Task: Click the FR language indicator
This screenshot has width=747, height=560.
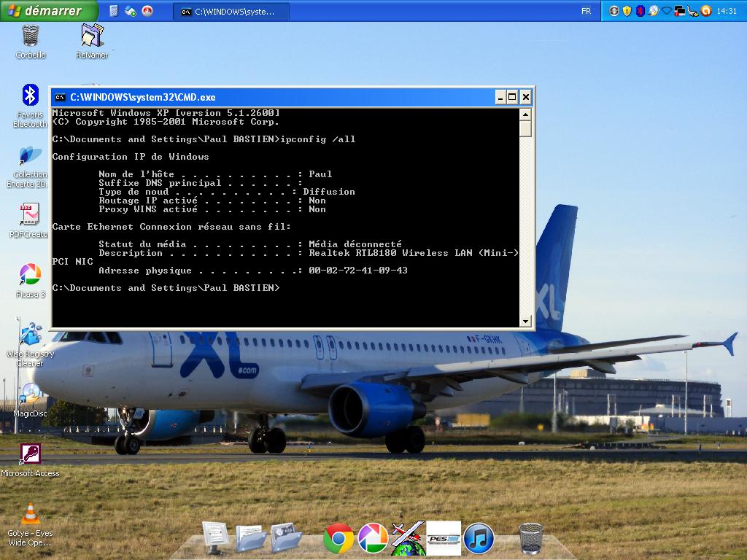Action: [586, 11]
